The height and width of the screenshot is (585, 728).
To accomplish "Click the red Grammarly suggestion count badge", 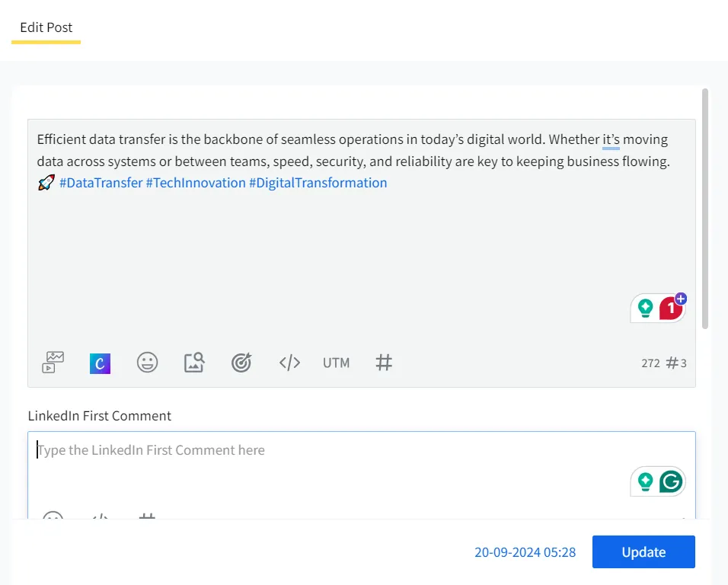I will 669,308.
